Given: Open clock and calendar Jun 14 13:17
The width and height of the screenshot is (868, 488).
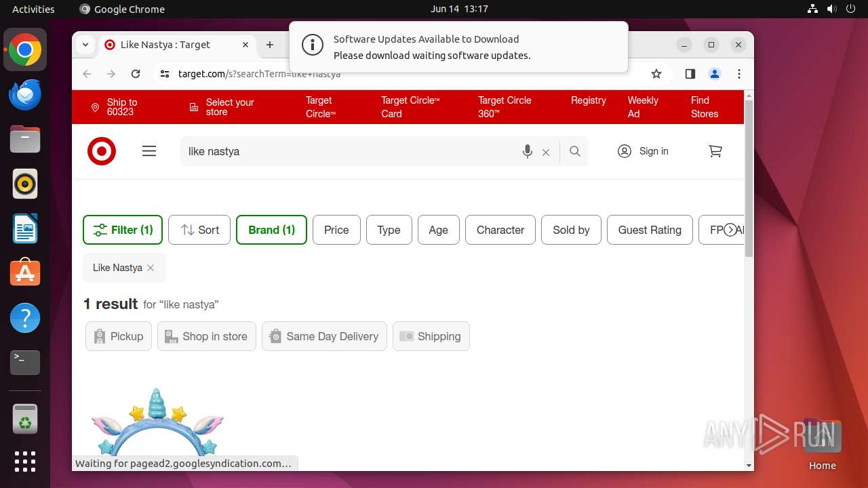Looking at the screenshot, I should (x=459, y=9).
